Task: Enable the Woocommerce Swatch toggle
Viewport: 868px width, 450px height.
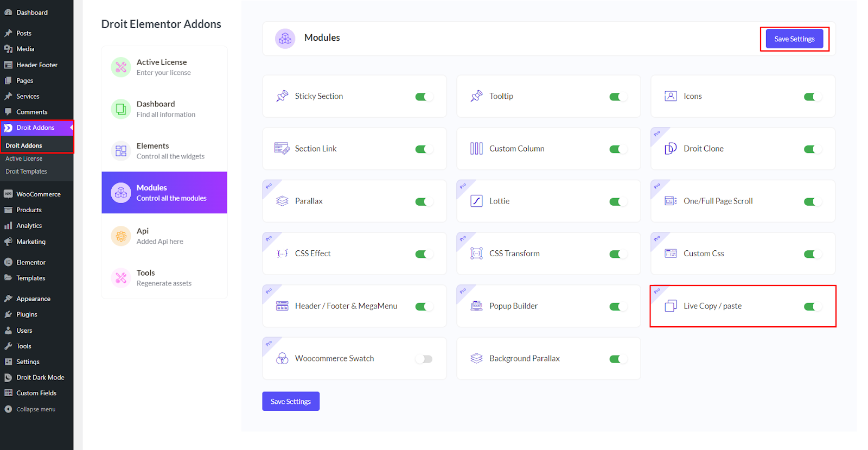Action: pos(424,359)
